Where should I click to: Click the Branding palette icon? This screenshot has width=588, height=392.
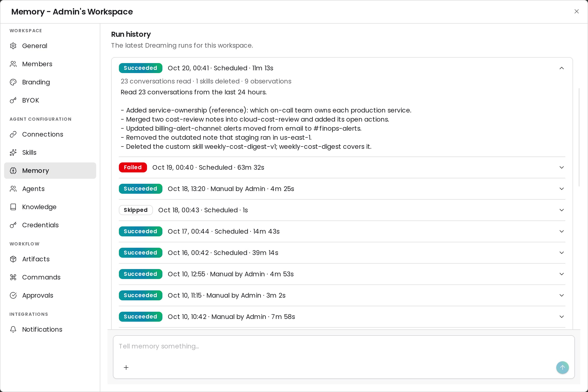pyautogui.click(x=13, y=82)
